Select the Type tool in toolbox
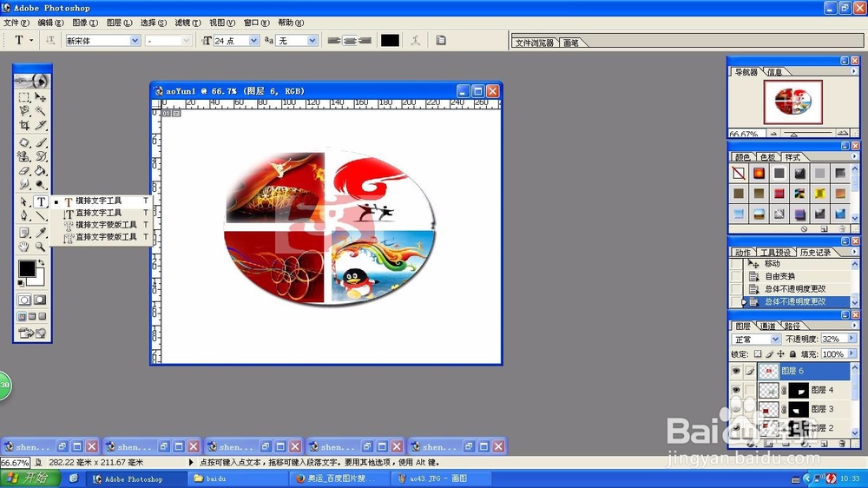The width and height of the screenshot is (868, 488). pos(41,201)
